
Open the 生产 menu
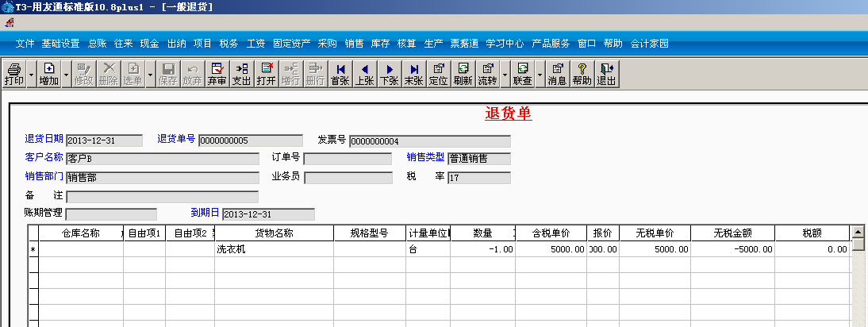pyautogui.click(x=433, y=44)
